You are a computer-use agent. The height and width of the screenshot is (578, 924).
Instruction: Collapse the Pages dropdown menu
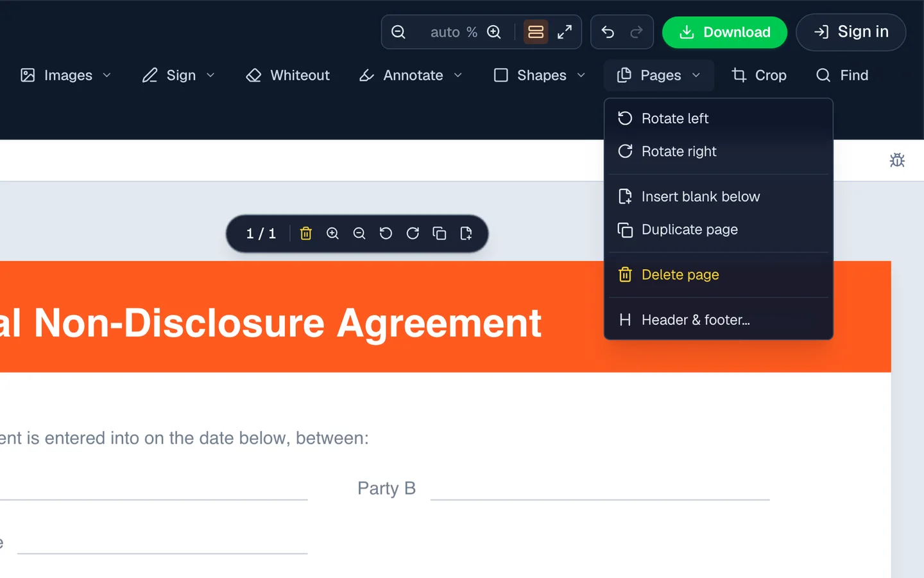tap(659, 75)
